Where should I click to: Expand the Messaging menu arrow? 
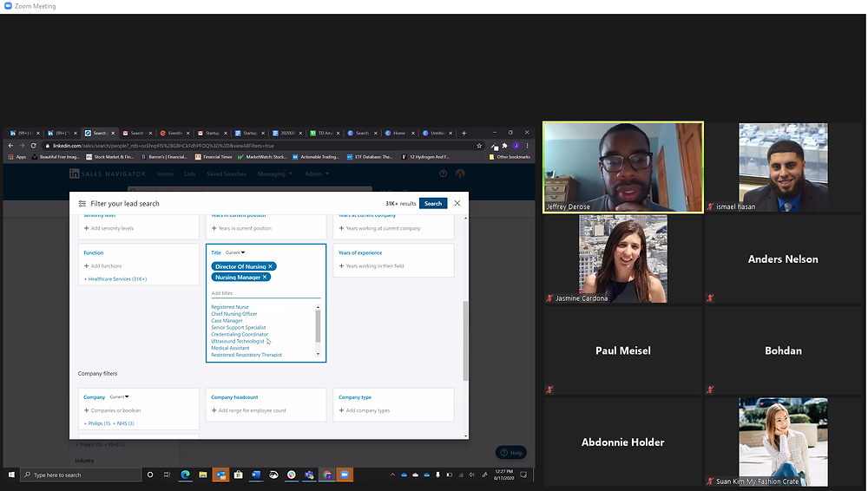pos(291,173)
